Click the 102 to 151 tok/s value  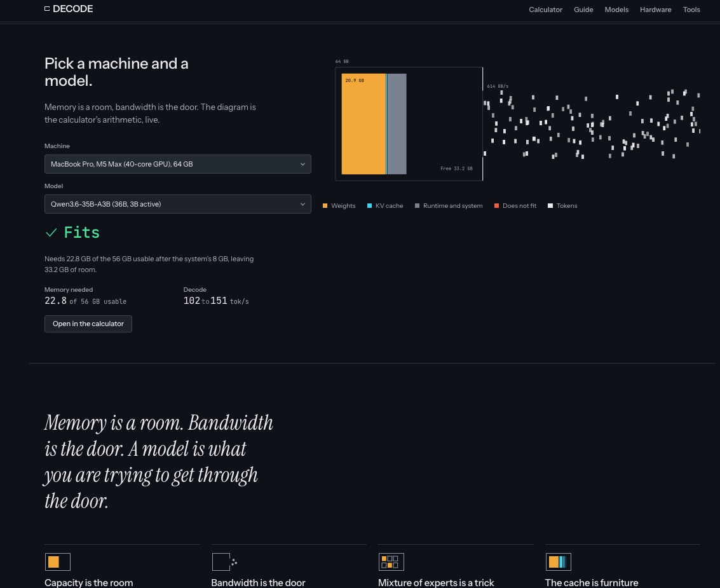tap(216, 301)
